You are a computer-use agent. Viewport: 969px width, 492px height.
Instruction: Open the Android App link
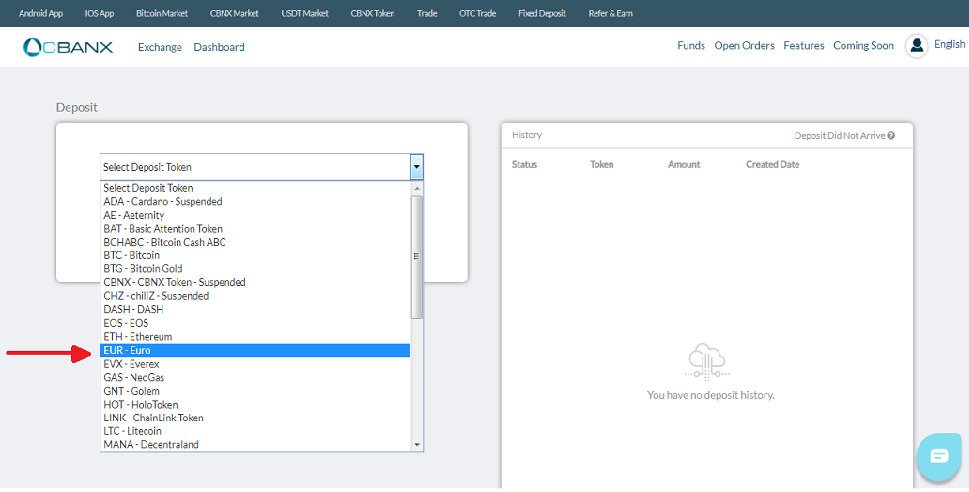[x=42, y=13]
